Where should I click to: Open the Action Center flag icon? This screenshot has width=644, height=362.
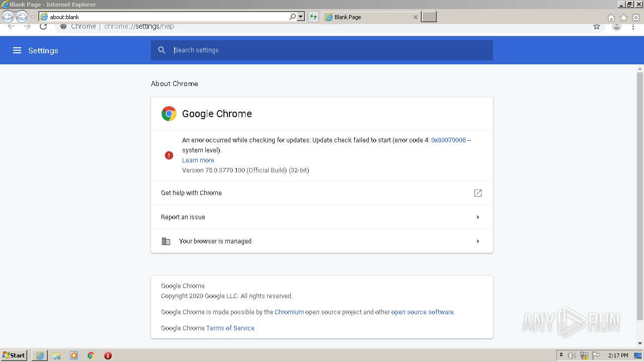tap(596, 355)
